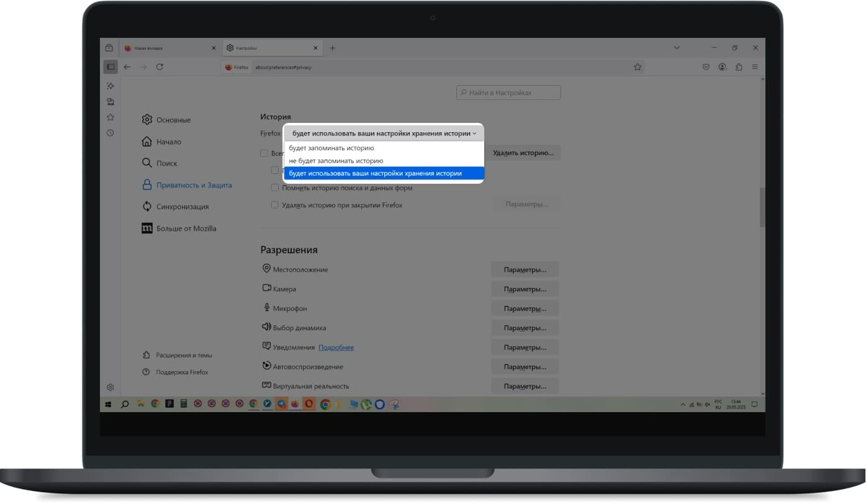This screenshot has height=504, width=866.
Task: Open synced tabs icon in sidebar
Action: coord(110,101)
